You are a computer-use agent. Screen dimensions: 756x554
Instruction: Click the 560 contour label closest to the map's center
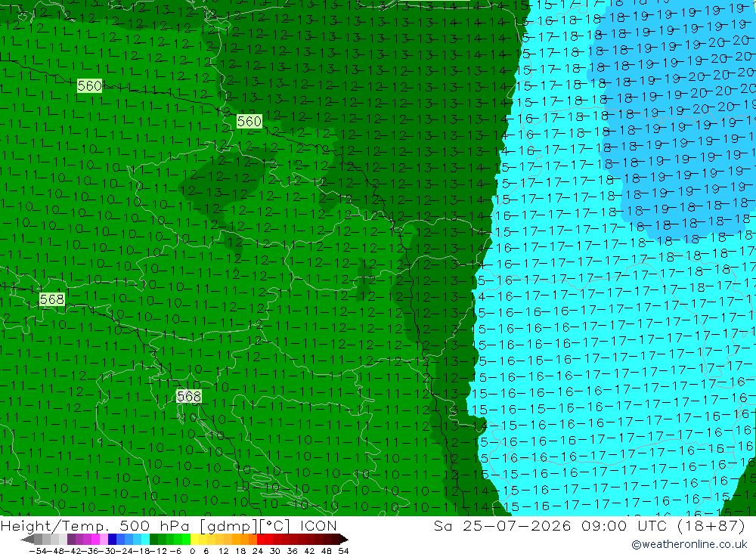click(249, 121)
